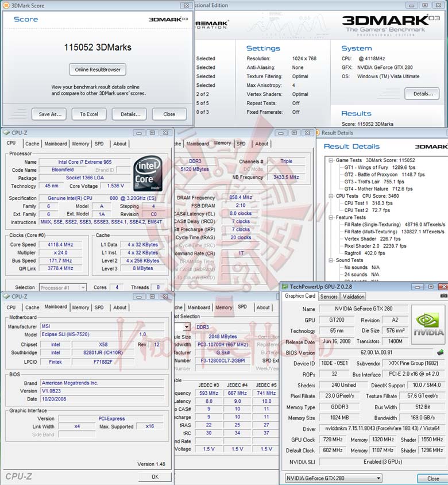Select the 'GT4 - Mother Nature' result row

[x=379, y=188]
